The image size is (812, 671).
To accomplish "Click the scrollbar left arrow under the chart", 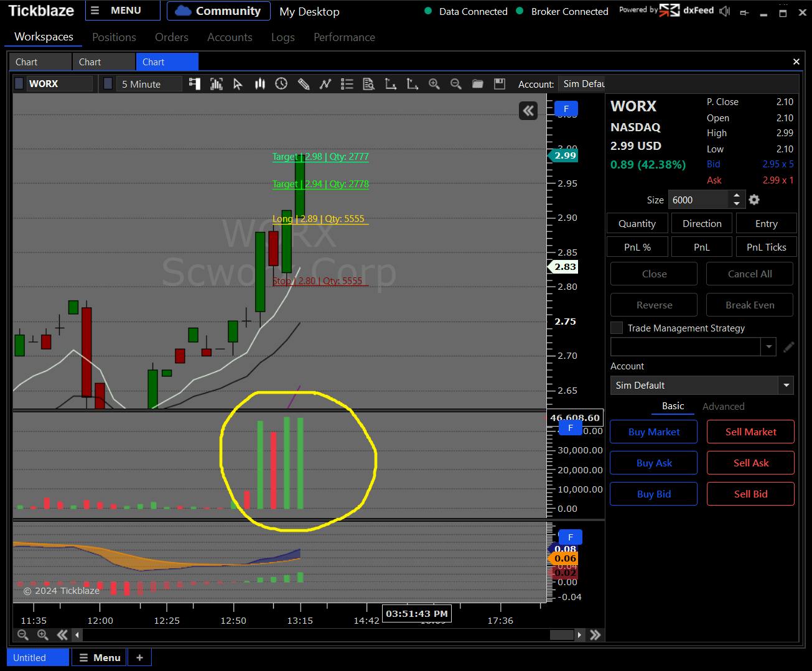I will pos(77,635).
